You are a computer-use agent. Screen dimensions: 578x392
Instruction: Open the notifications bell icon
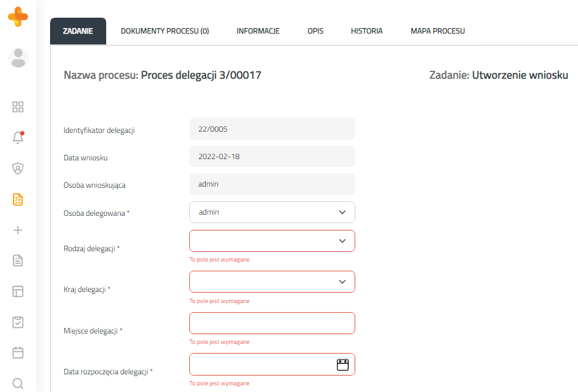click(18, 138)
